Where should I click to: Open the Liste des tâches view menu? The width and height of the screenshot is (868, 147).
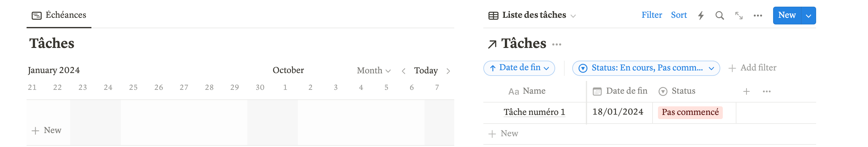(x=532, y=15)
